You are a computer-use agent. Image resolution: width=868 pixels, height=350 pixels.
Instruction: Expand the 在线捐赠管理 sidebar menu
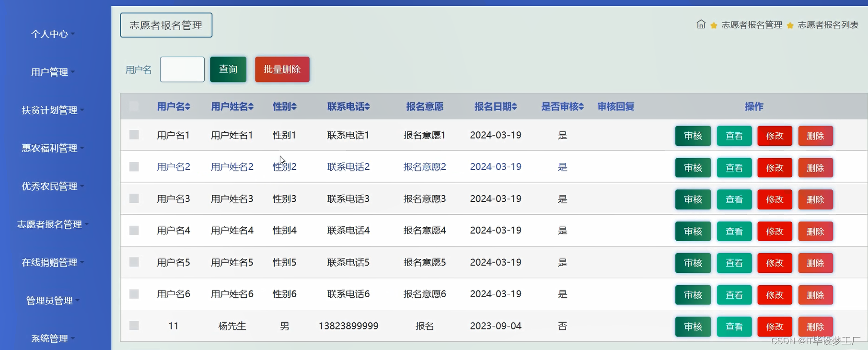[53, 262]
